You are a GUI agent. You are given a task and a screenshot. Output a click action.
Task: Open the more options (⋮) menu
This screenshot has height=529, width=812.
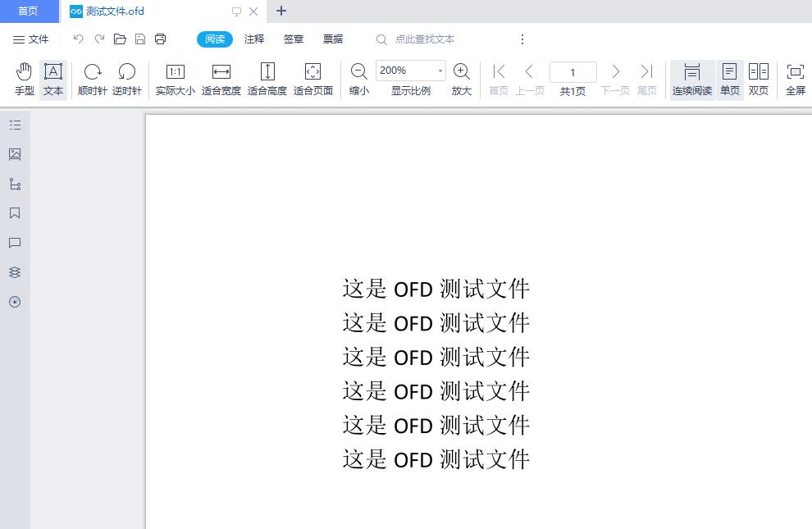pos(522,39)
